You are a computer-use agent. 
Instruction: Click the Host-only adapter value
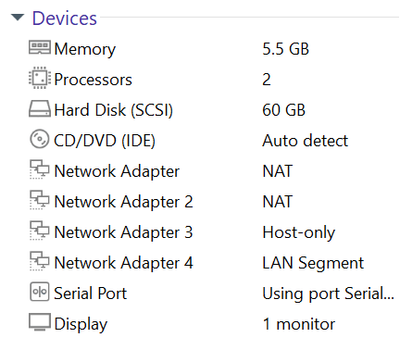299,233
